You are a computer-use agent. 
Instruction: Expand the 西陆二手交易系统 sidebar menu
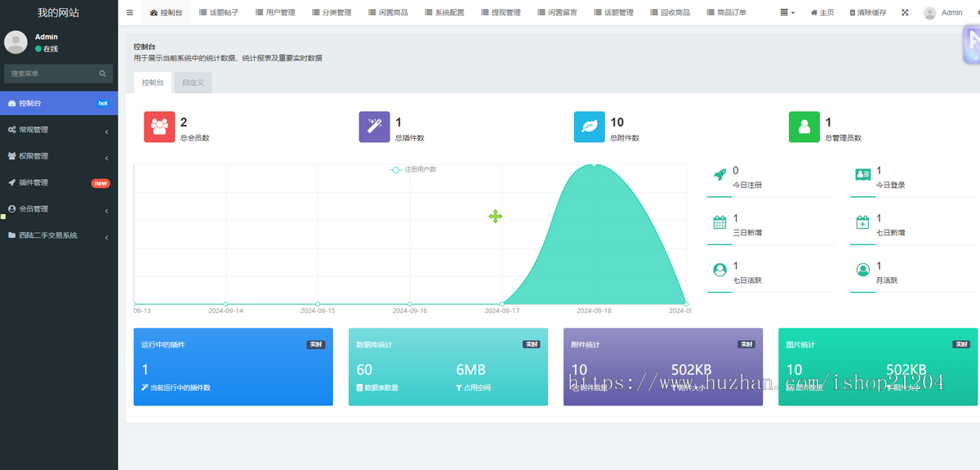click(59, 235)
